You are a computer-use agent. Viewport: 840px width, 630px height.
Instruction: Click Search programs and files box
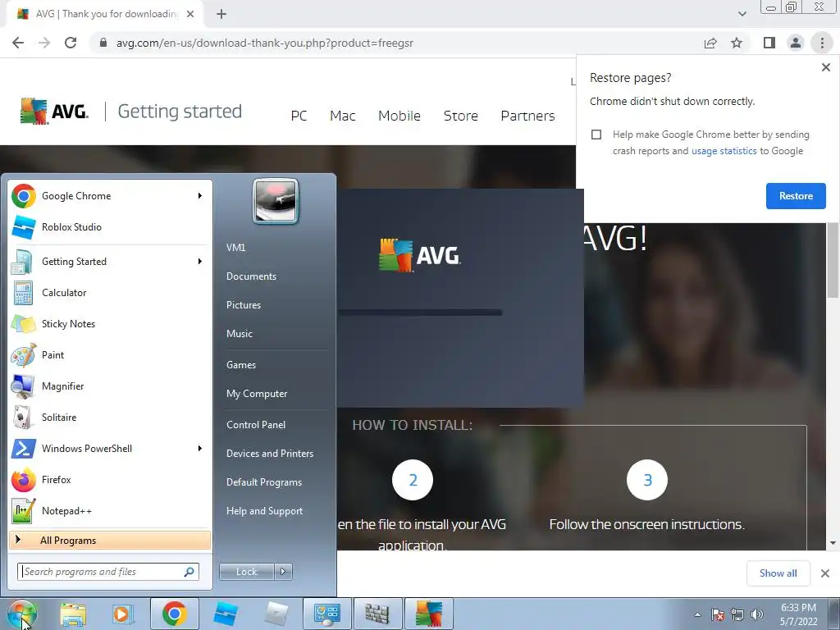point(108,572)
